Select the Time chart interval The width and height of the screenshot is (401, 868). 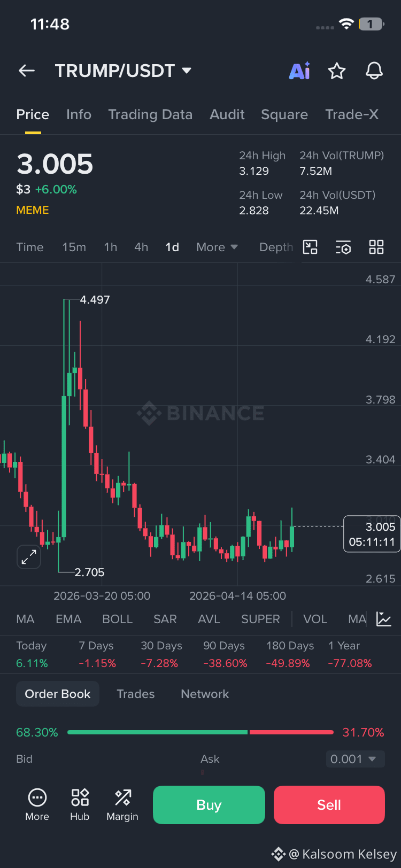pos(30,247)
